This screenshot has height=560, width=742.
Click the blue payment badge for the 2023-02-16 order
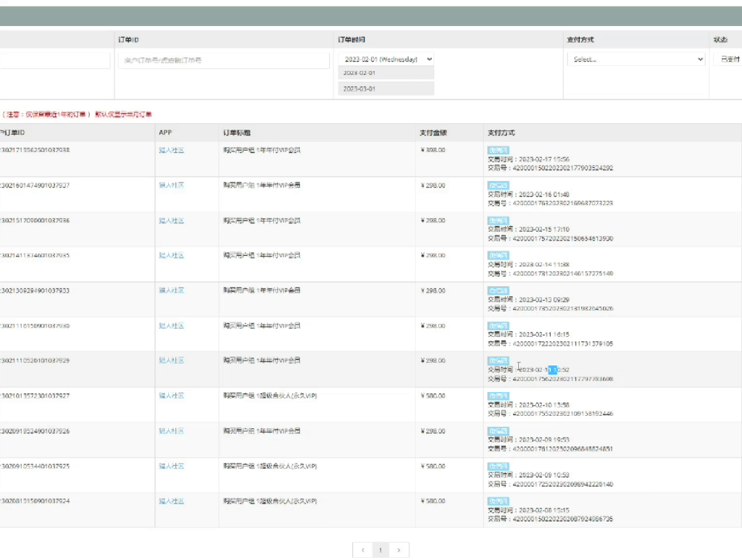tap(498, 185)
